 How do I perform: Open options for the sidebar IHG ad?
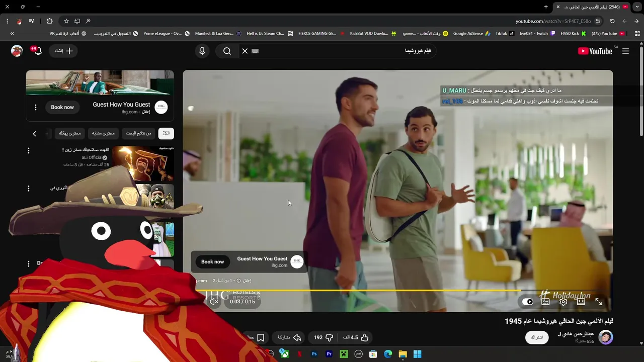pos(35,107)
